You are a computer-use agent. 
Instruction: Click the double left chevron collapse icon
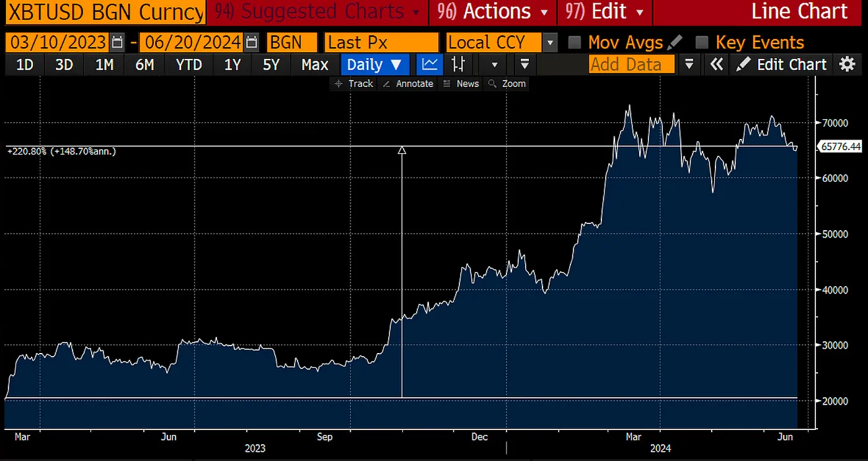click(x=717, y=64)
